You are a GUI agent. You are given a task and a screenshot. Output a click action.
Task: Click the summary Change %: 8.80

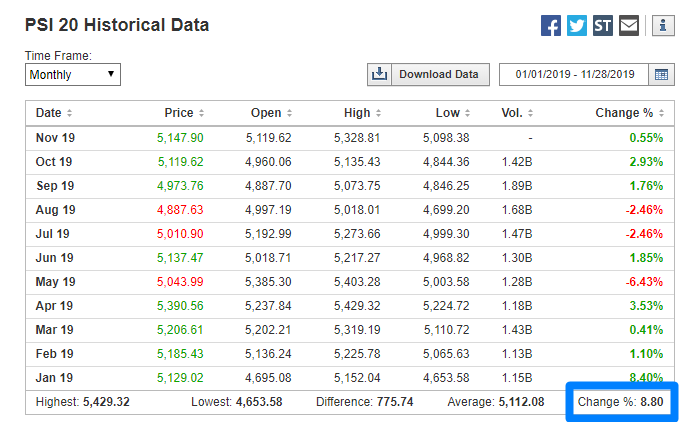620,402
